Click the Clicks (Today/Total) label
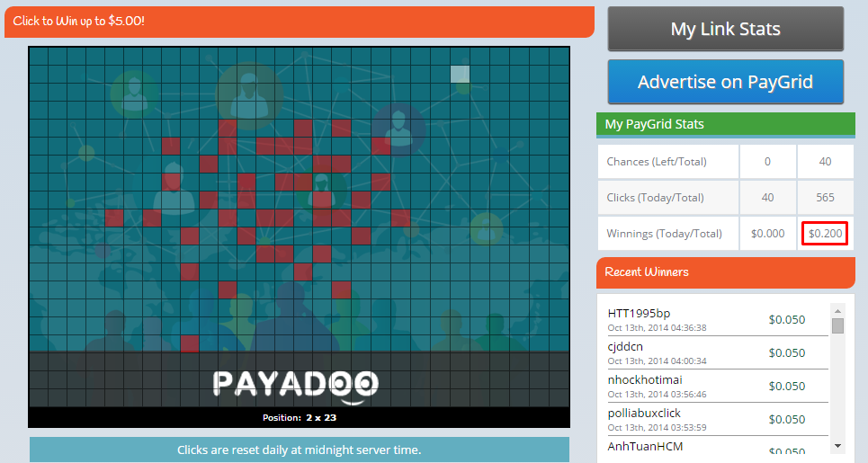Image resolution: width=868 pixels, height=463 pixels. [655, 198]
